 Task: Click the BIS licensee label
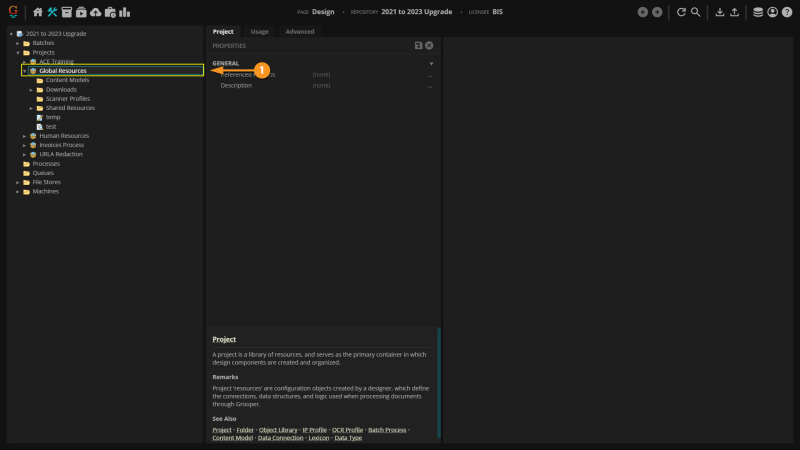(x=497, y=12)
